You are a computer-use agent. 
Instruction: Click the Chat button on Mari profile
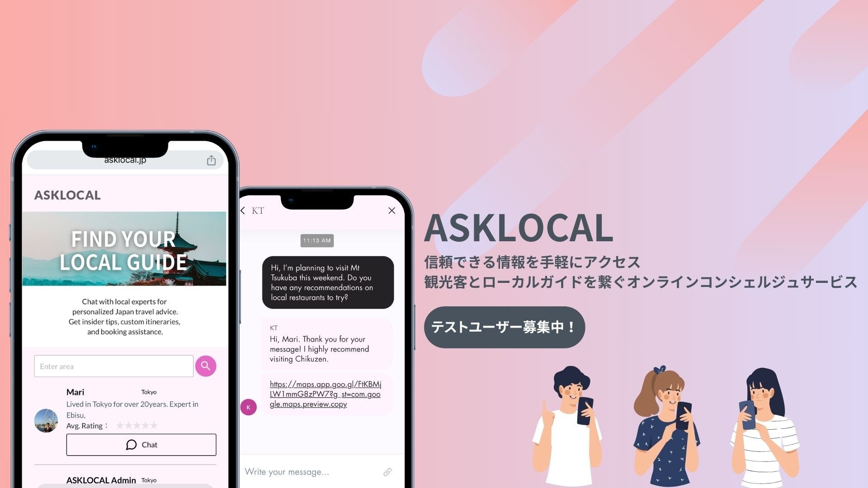point(142,445)
